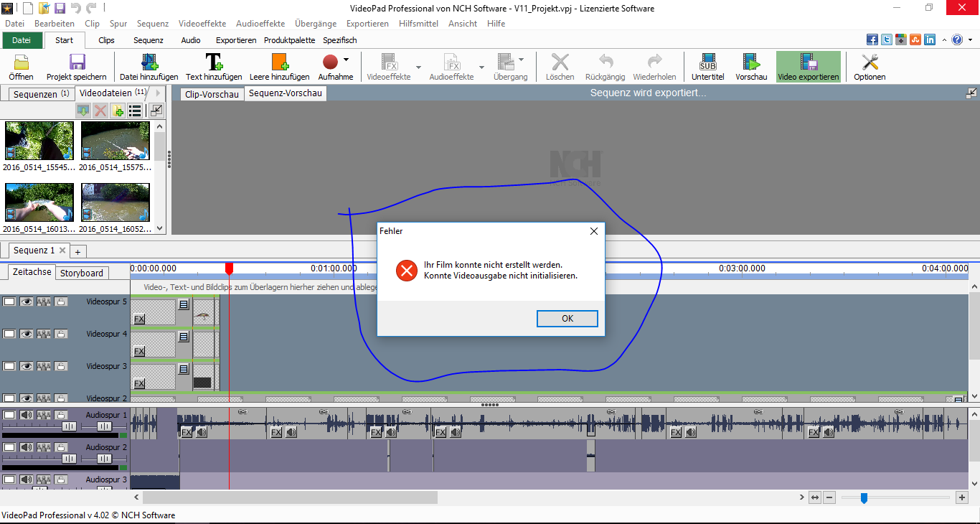The image size is (980, 524).
Task: Open the Übergang dropdown arrow
Action: 522,60
